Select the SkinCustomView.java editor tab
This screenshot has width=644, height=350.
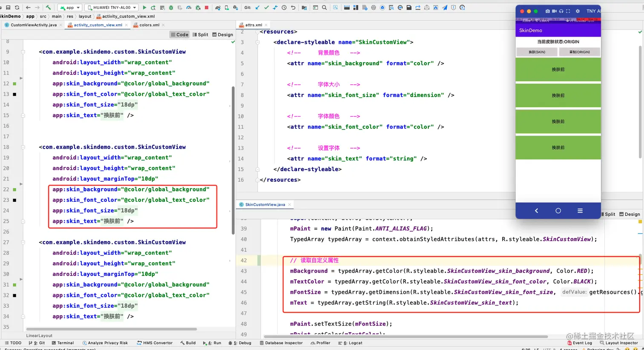coord(265,205)
